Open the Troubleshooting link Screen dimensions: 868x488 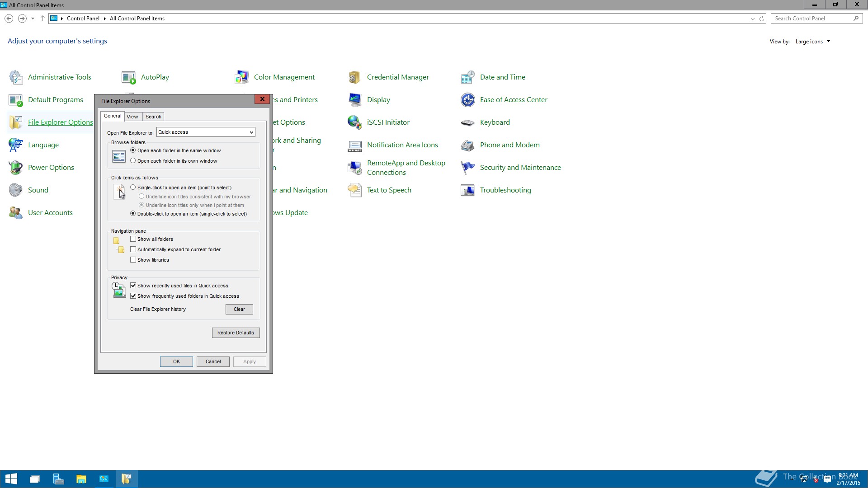(505, 190)
